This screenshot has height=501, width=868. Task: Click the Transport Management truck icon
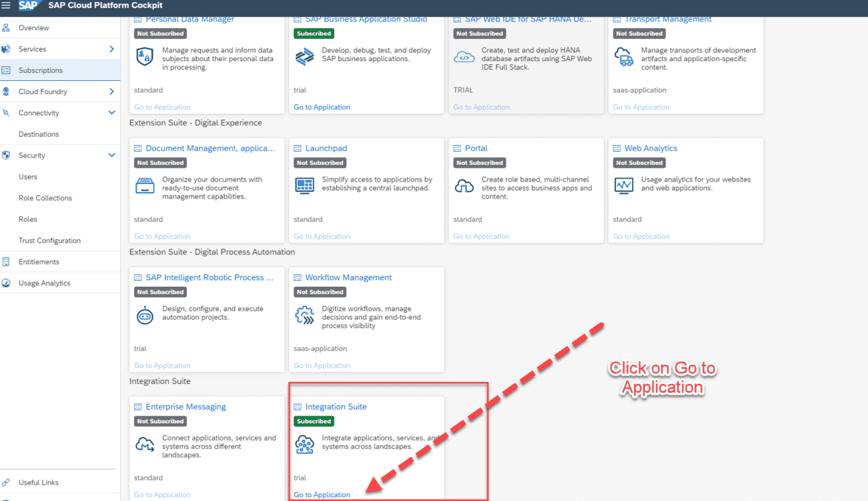tap(623, 57)
